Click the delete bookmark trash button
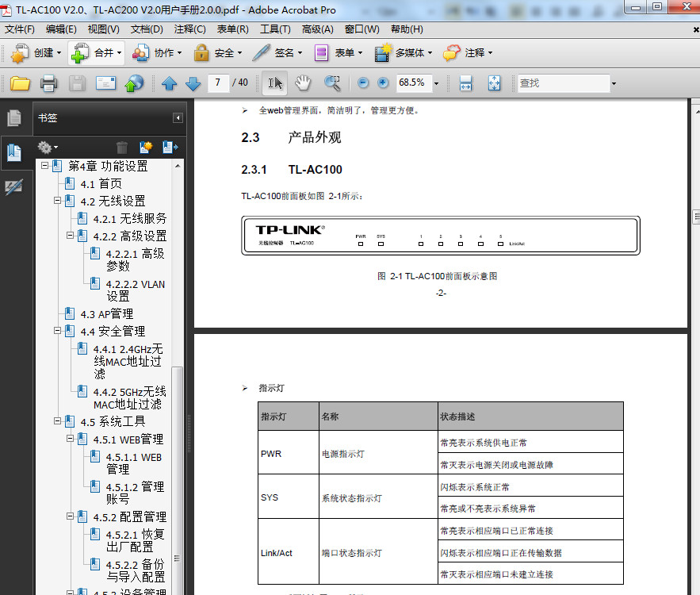The height and width of the screenshot is (595, 700). 123,147
